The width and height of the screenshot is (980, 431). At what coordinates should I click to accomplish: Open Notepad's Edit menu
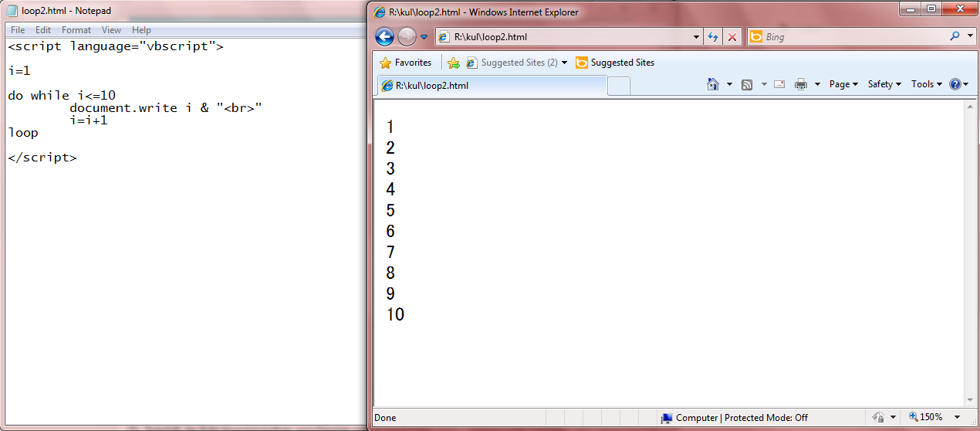pyautogui.click(x=43, y=30)
